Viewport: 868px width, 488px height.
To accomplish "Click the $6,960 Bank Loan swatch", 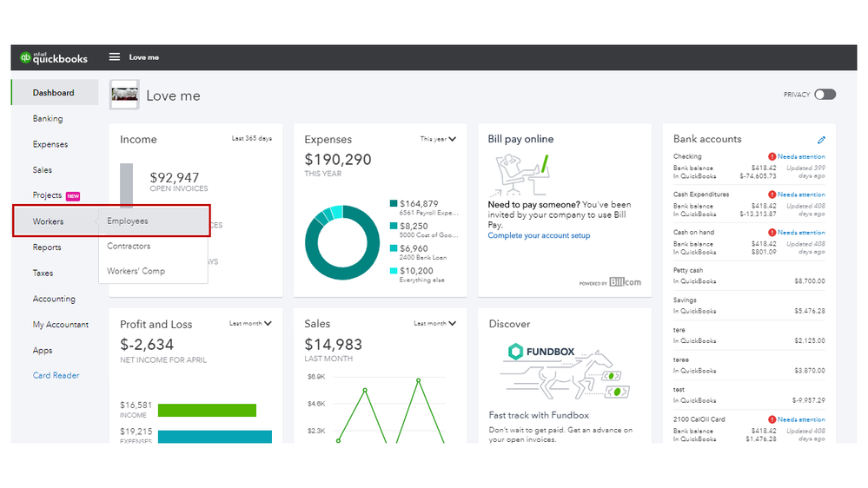I will pos(394,248).
